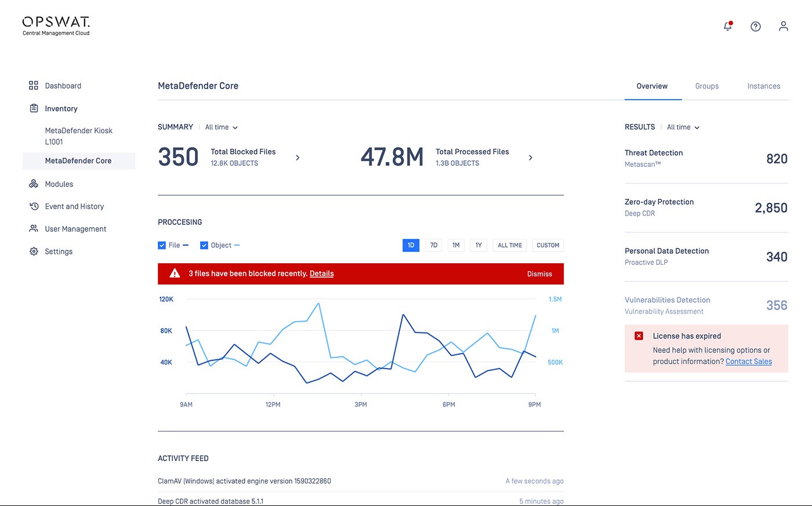
Task: Dismiss the blocked files alert
Action: pyautogui.click(x=539, y=274)
